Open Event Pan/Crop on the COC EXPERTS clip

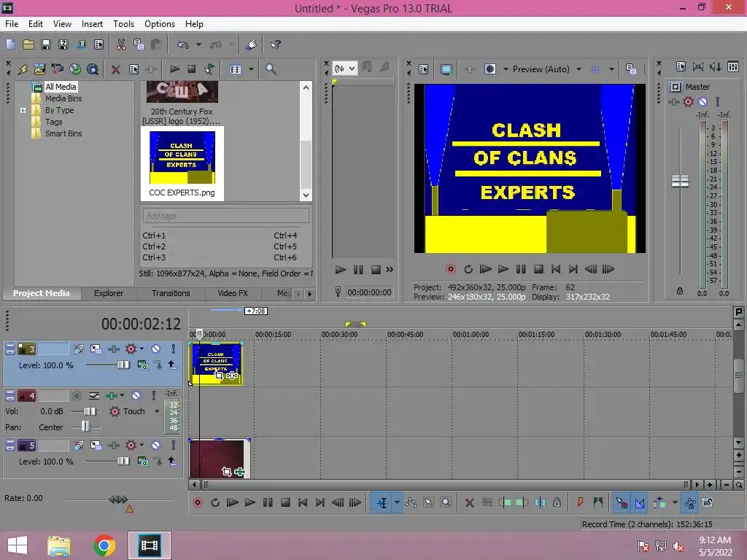coord(219,376)
